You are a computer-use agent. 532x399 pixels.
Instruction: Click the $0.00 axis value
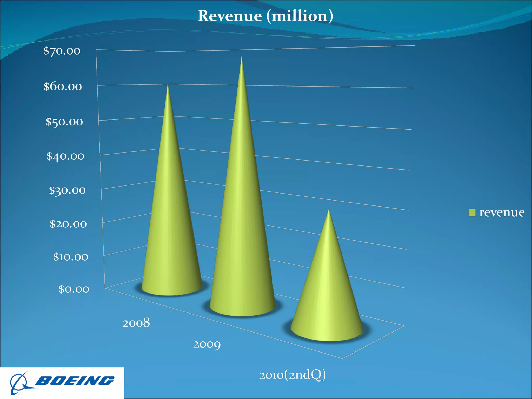pyautogui.click(x=74, y=289)
